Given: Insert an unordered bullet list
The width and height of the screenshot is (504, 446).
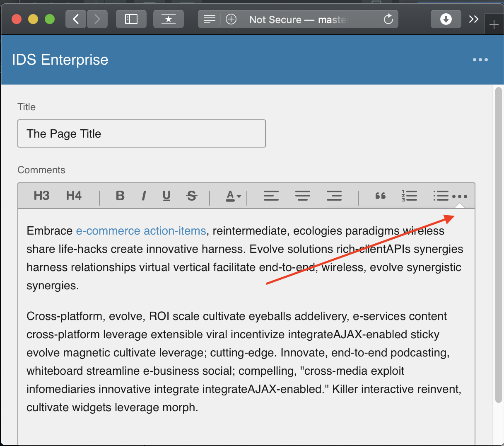Looking at the screenshot, I should coord(441,196).
